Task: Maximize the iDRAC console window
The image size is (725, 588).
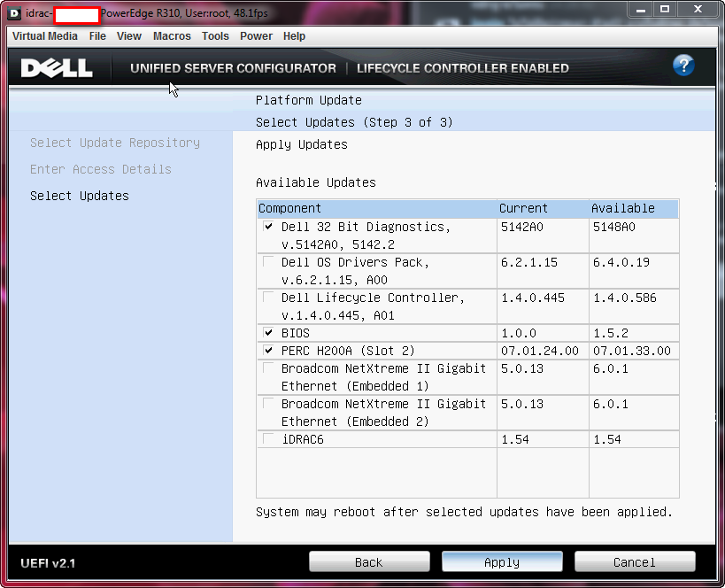Action: (665, 9)
